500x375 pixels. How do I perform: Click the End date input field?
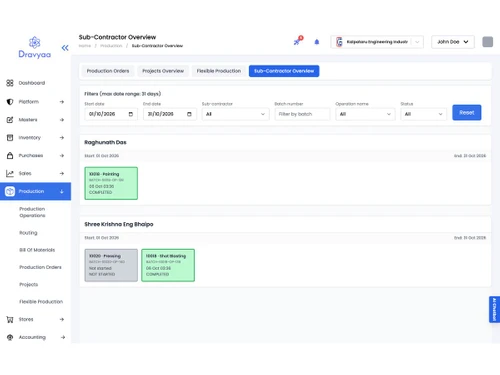[170, 114]
